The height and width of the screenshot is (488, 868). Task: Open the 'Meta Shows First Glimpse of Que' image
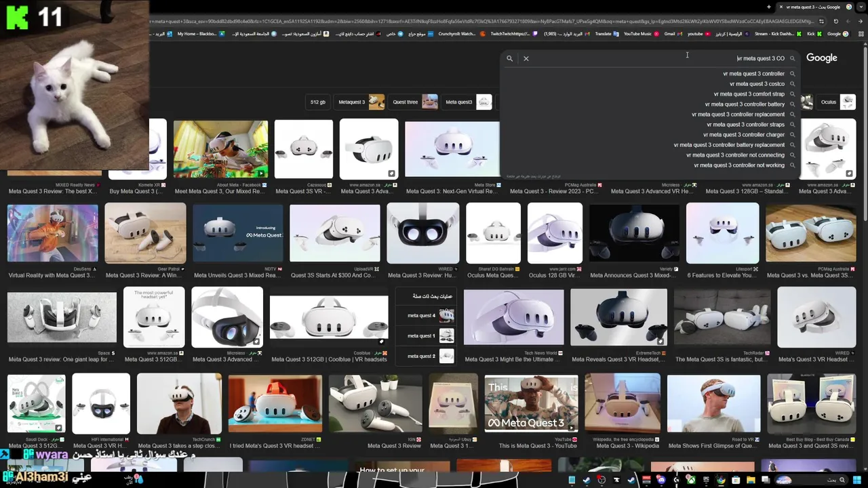[713, 403]
